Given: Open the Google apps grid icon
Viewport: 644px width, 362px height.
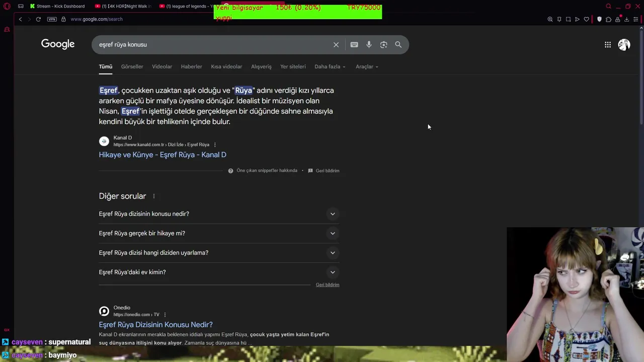Looking at the screenshot, I should (x=608, y=45).
